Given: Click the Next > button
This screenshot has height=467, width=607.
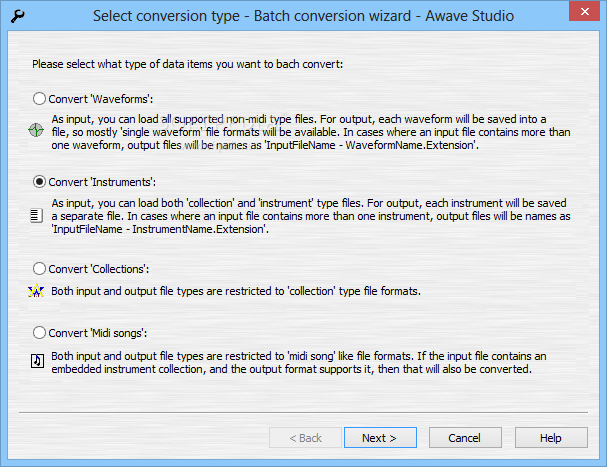Looking at the screenshot, I should pos(380,438).
